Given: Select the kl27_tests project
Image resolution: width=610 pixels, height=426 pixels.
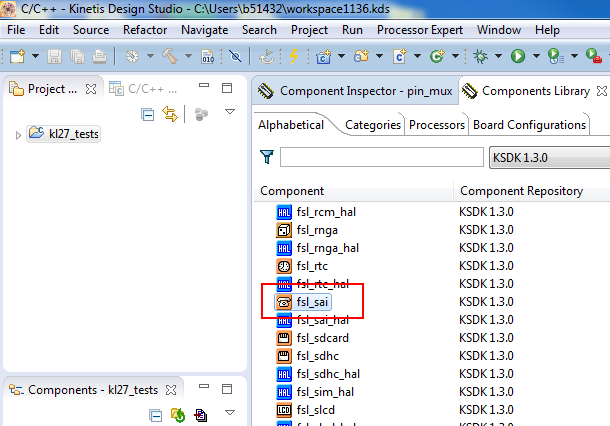Looking at the screenshot, I should (63, 134).
